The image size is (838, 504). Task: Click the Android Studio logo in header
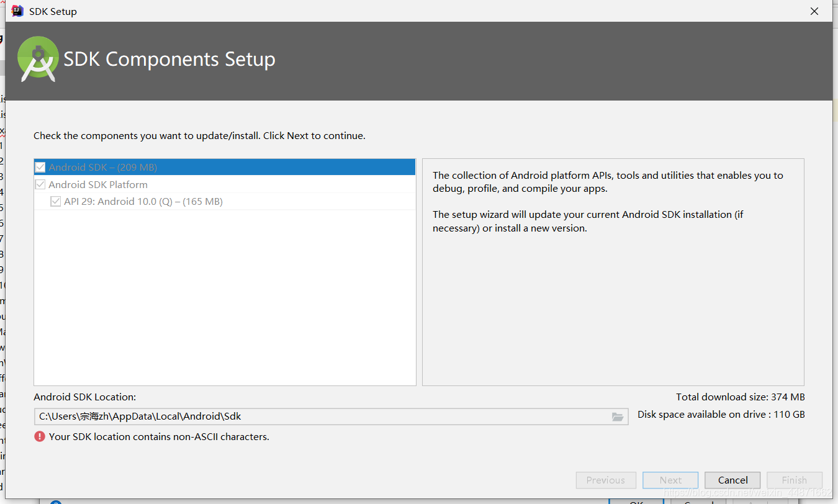pyautogui.click(x=38, y=59)
